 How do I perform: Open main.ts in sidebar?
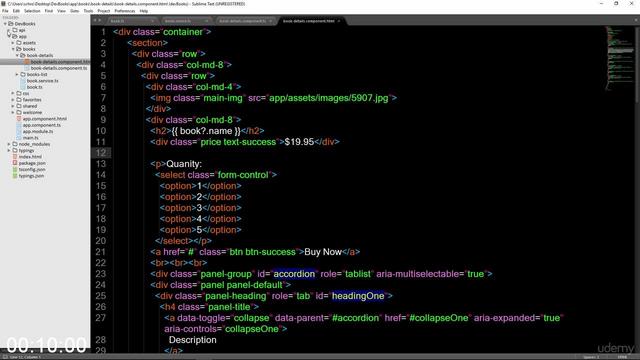(30, 138)
